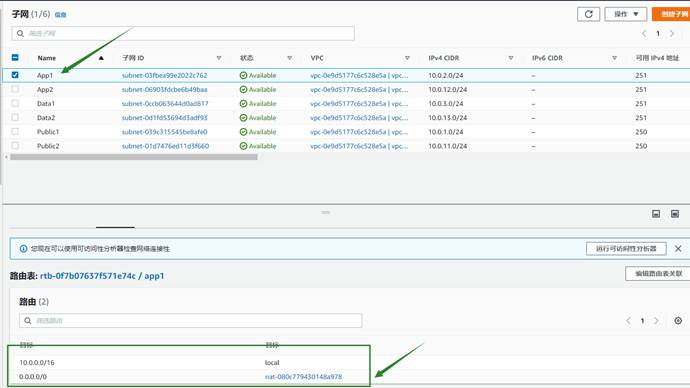Click route destination 0.0.0.0/0
Viewport: 690px width, 388px height.
33,377
